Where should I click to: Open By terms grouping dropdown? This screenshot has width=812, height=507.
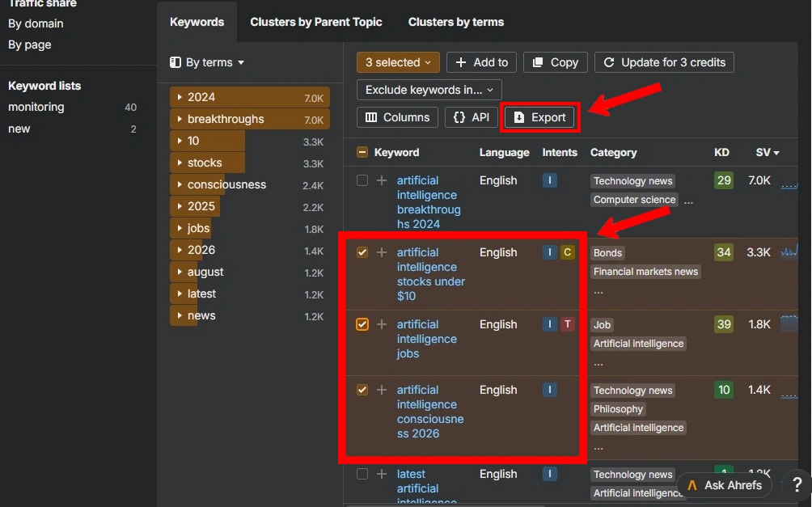tap(207, 62)
